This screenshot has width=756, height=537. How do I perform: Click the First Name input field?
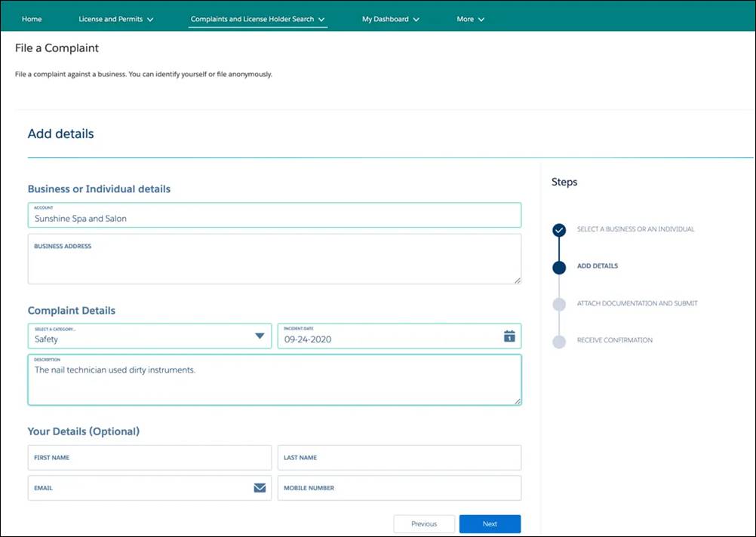point(149,458)
